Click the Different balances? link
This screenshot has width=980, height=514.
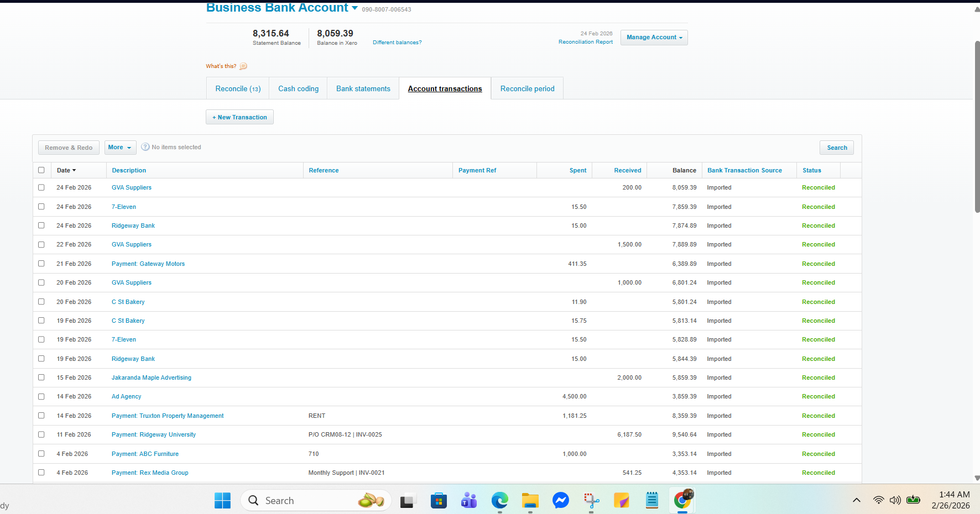(397, 43)
